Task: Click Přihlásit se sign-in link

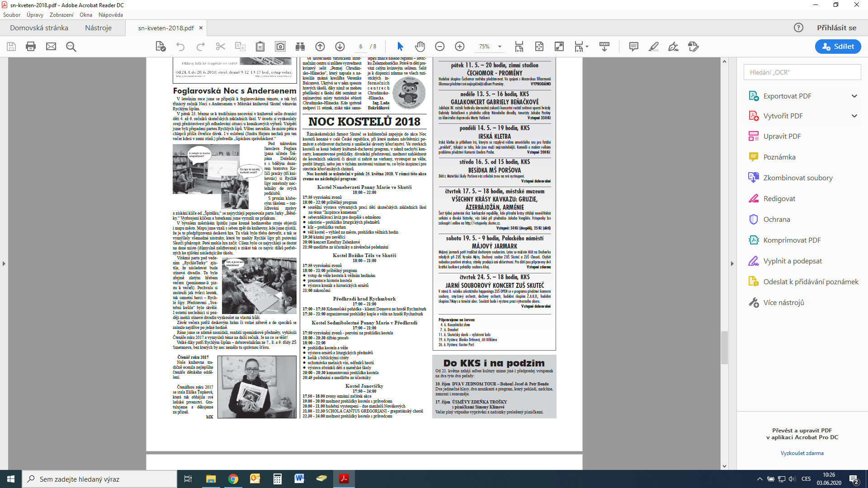Action: 836,28
